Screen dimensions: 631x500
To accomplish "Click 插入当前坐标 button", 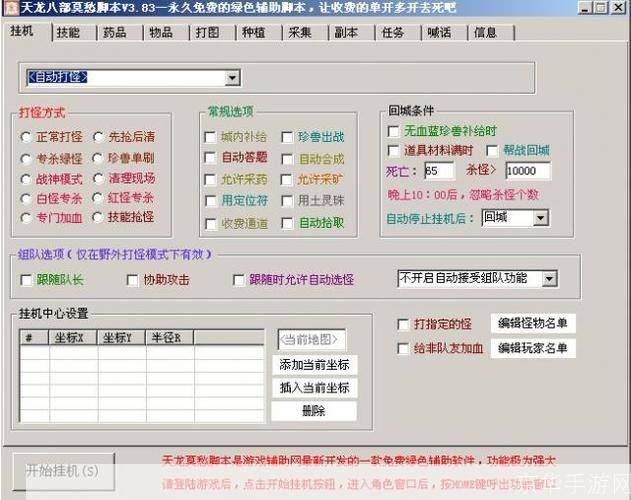I will tap(314, 388).
